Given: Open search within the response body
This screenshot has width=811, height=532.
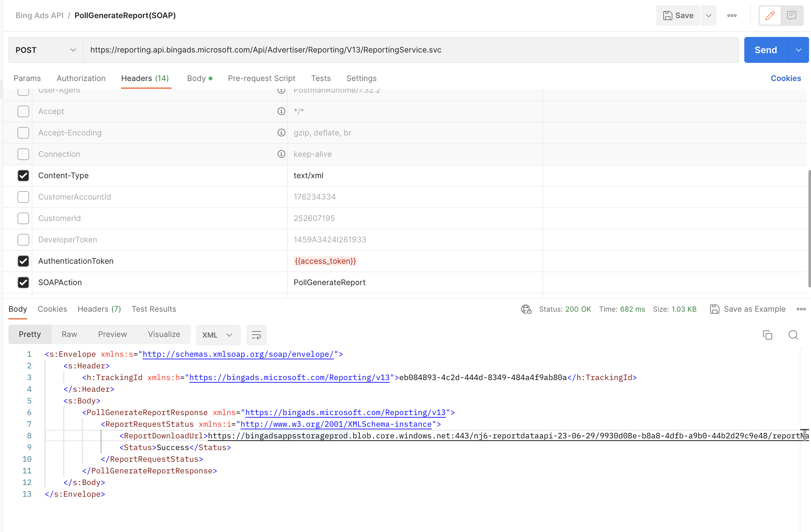Looking at the screenshot, I should [793, 335].
